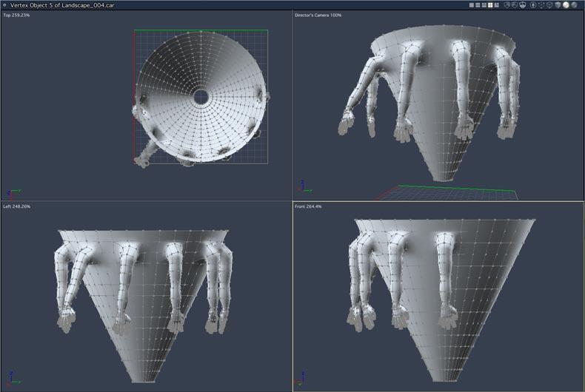The height and width of the screenshot is (392, 585).
Task: Click the window control dot beside Vertex Object title
Action: (x=5, y=5)
